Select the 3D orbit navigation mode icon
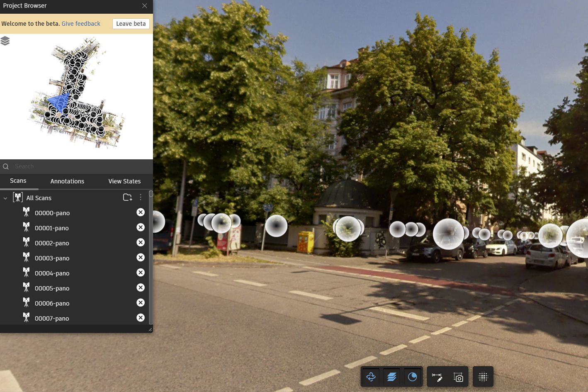Viewport: 588px width, 392px height. 370,377
